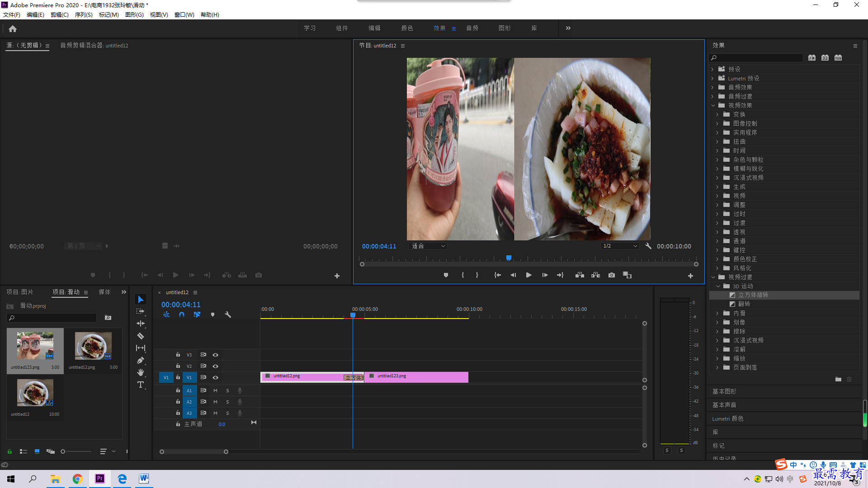
Task: Select the Pen tool
Action: (x=141, y=360)
